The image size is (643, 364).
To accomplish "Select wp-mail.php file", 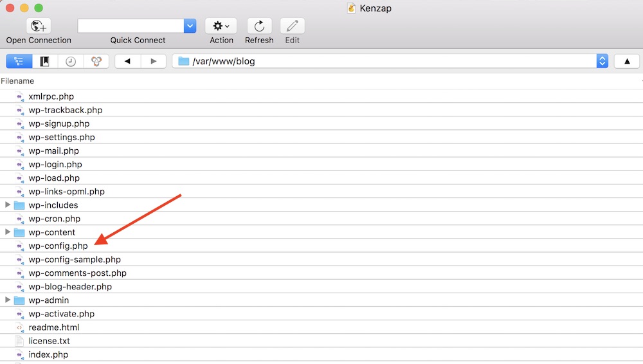I will pos(53,150).
